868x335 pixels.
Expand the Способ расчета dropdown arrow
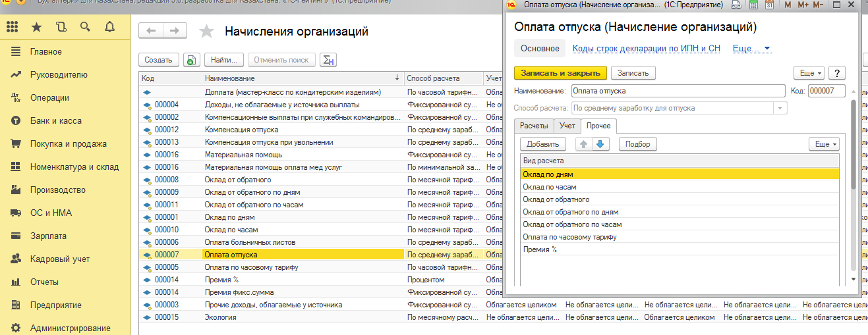781,108
